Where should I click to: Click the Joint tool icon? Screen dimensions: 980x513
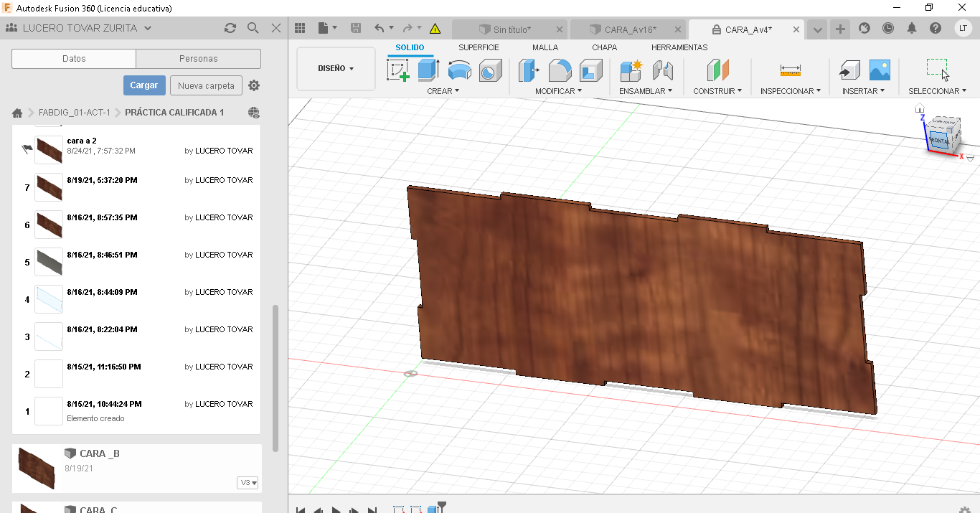pos(662,70)
